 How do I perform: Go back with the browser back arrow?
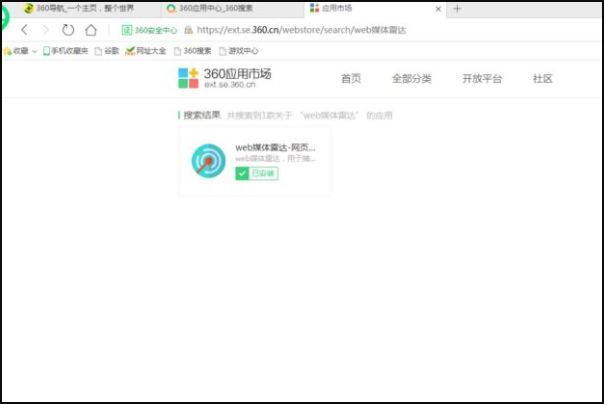[x=25, y=30]
